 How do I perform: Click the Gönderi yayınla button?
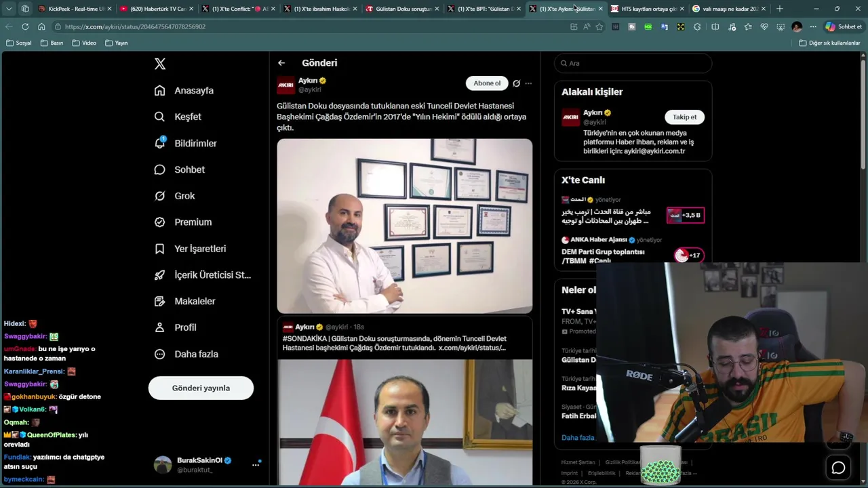click(x=201, y=388)
